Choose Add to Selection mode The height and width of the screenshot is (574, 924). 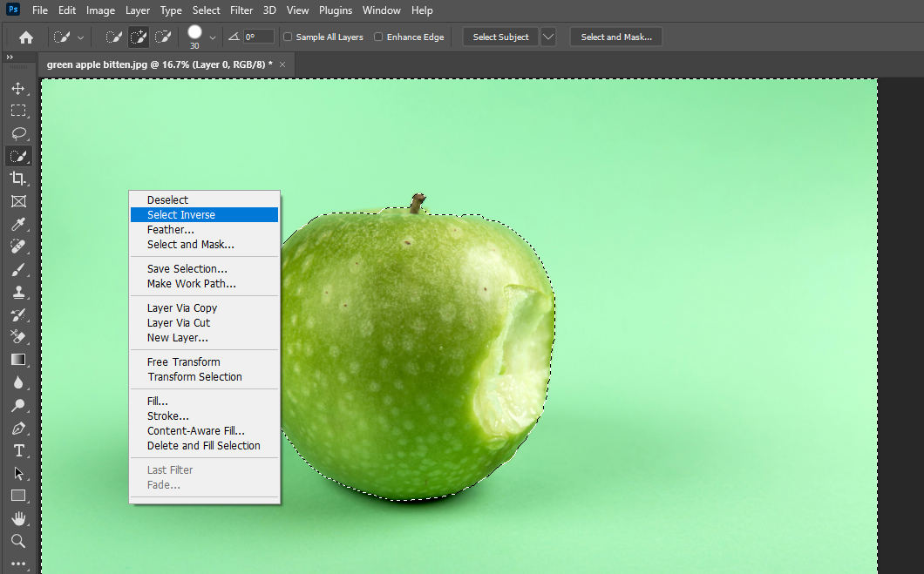(x=139, y=37)
